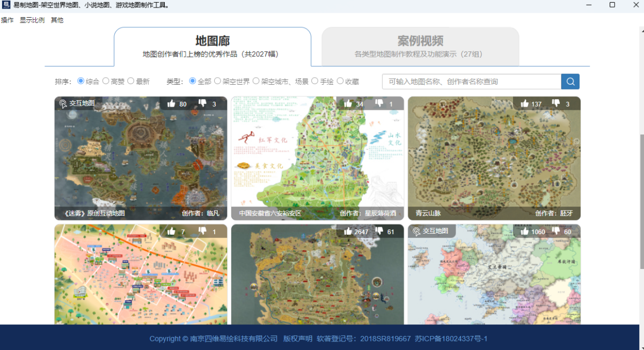Image resolution: width=644 pixels, height=350 pixels.
Task: Open the 版权声明 link in footer
Action: (297, 339)
